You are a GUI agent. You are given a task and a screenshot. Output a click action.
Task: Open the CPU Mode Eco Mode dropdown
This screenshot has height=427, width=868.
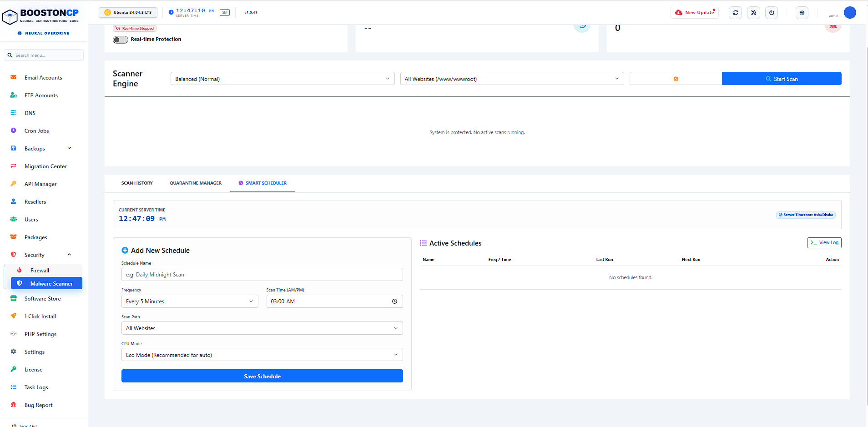point(262,355)
